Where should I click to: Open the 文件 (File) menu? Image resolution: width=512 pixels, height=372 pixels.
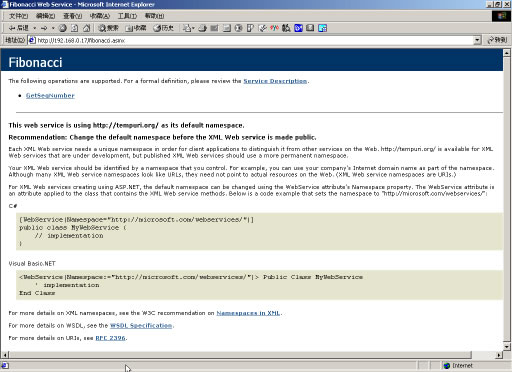[x=18, y=16]
